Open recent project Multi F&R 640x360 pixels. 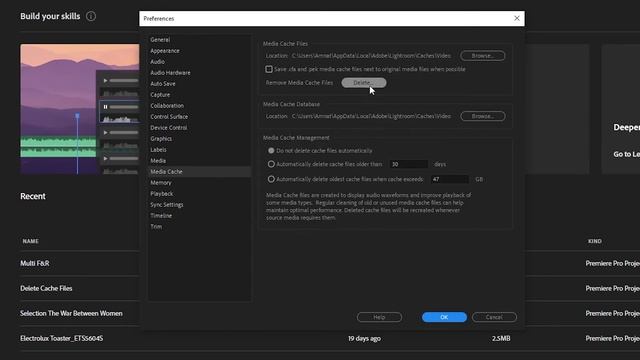pyautogui.click(x=35, y=264)
